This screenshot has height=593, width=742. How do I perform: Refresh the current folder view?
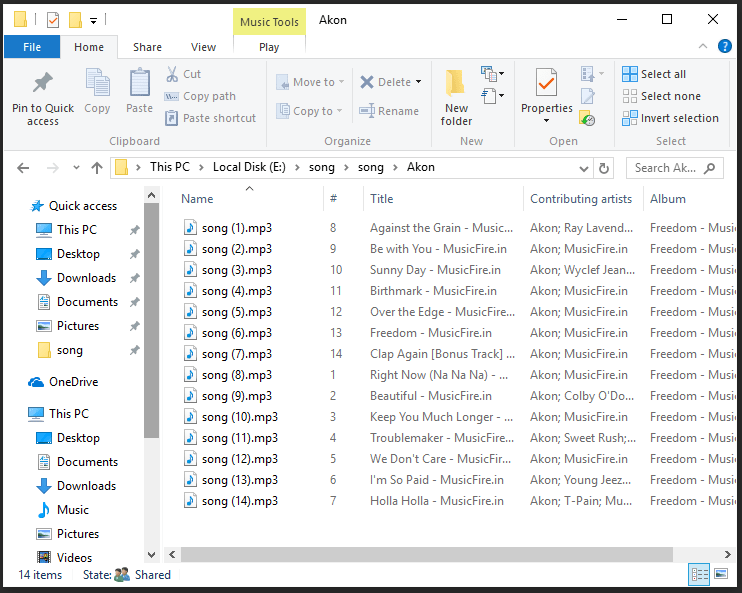coord(604,168)
